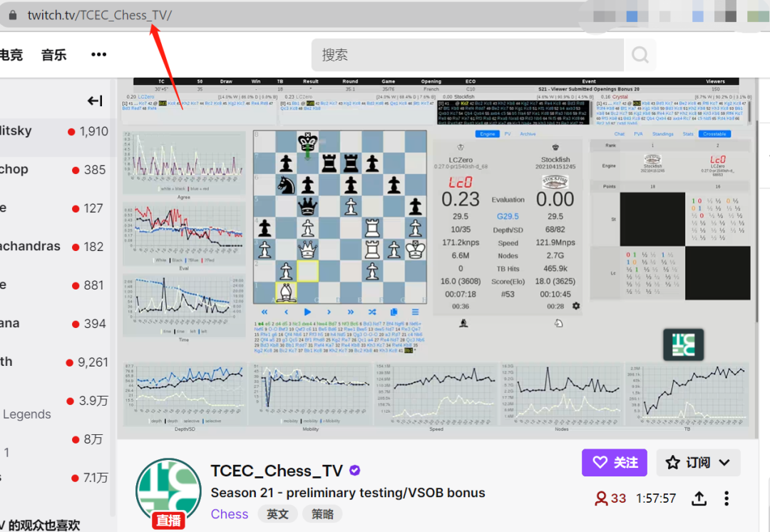Click the LCZero Lc0 logo in the evaluation panel
Screen dimensions: 770x532
click(460, 183)
